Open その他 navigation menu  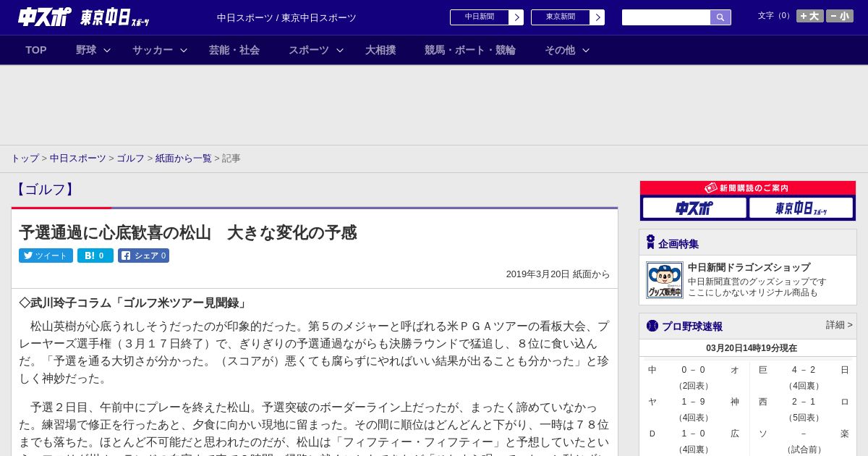[x=560, y=50]
